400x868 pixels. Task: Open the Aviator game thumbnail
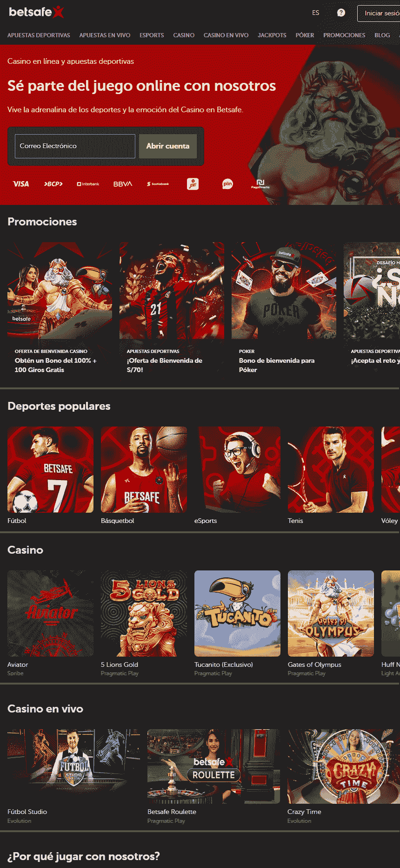(x=50, y=613)
